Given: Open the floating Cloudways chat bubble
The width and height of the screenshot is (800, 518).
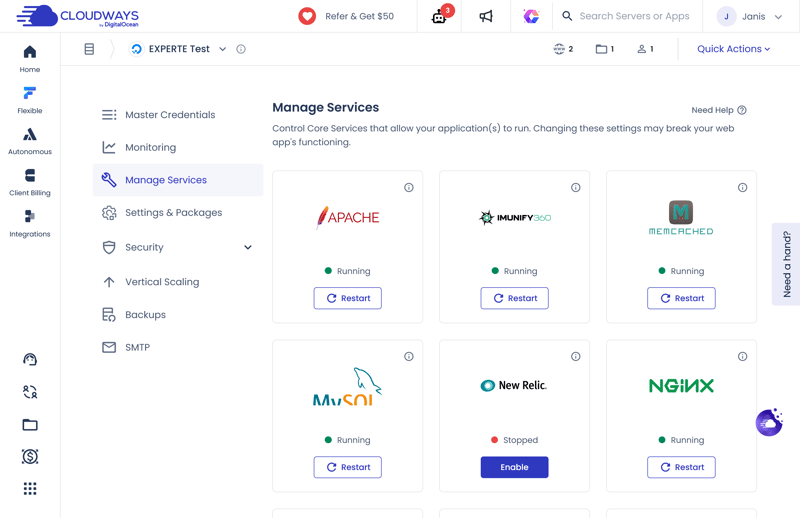Looking at the screenshot, I should [769, 423].
